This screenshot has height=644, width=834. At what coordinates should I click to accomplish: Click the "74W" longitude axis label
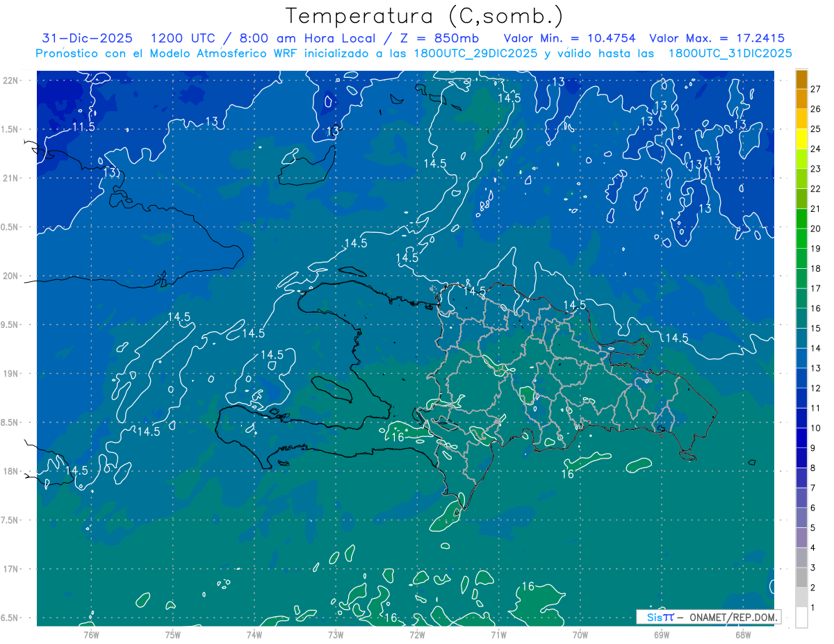(x=254, y=634)
